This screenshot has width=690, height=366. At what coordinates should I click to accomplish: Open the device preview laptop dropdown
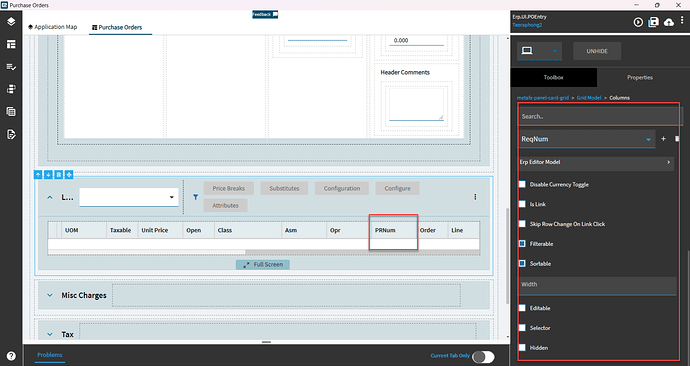540,51
